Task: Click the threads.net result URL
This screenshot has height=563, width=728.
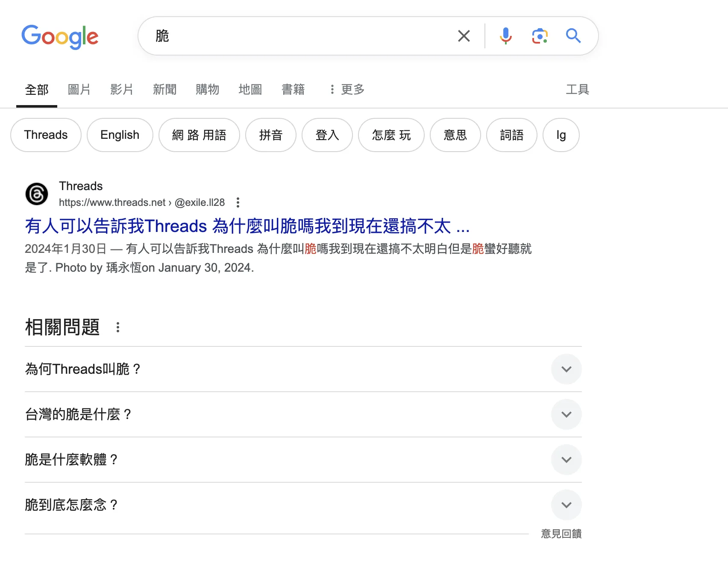Action: (x=142, y=202)
